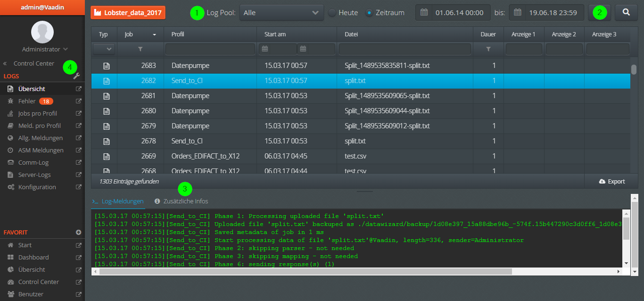Click the Job column filter funnel icon
644x301 pixels.
pyautogui.click(x=140, y=49)
